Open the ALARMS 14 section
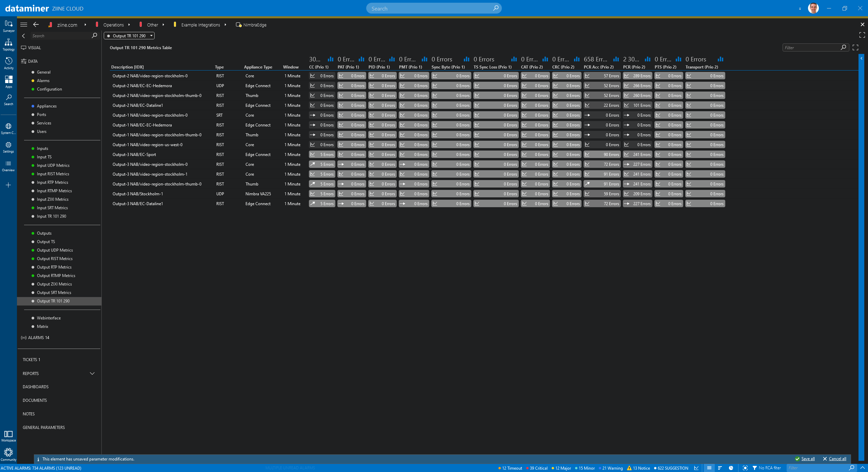 coord(35,338)
